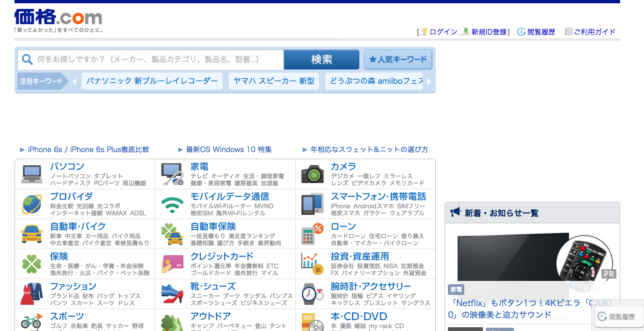Click the search input field
Image resolution: width=644 pixels, height=331 pixels.
click(151, 59)
